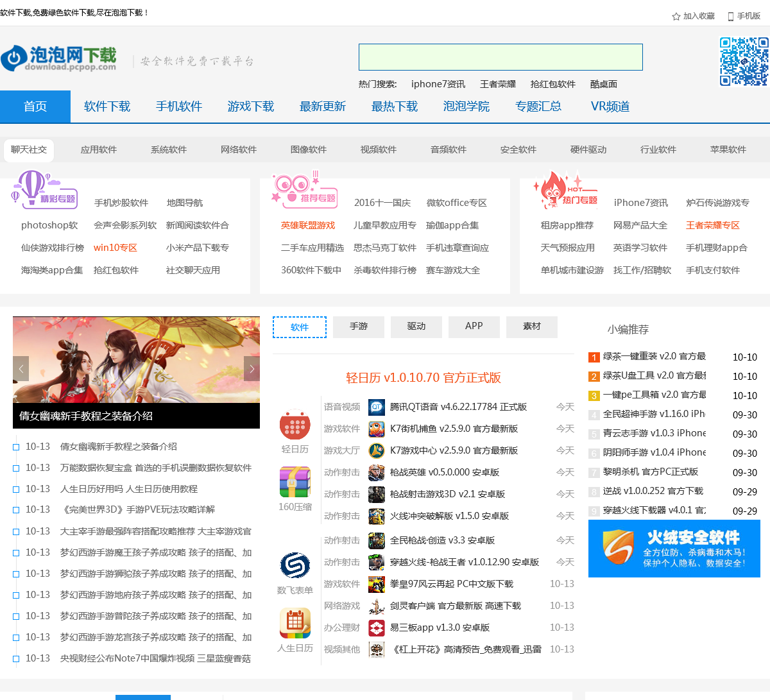770x700 pixels.
Task: Open the 软件下载 nav item
Action: click(x=107, y=107)
